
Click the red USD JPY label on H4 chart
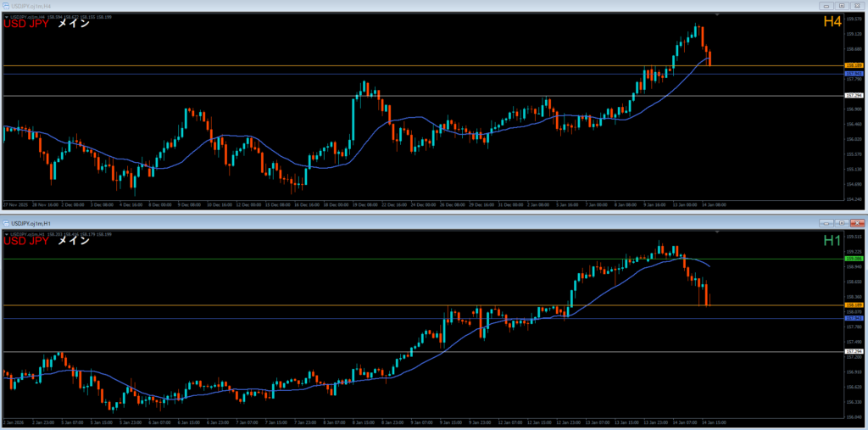tap(25, 25)
